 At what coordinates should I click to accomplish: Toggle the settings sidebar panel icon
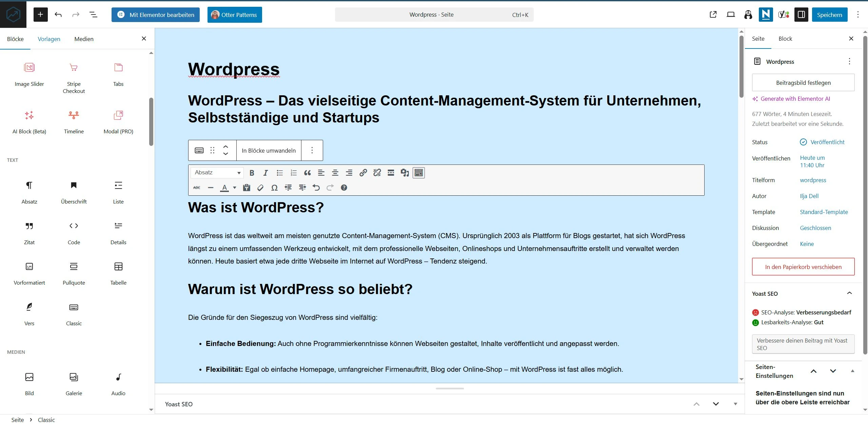point(801,15)
